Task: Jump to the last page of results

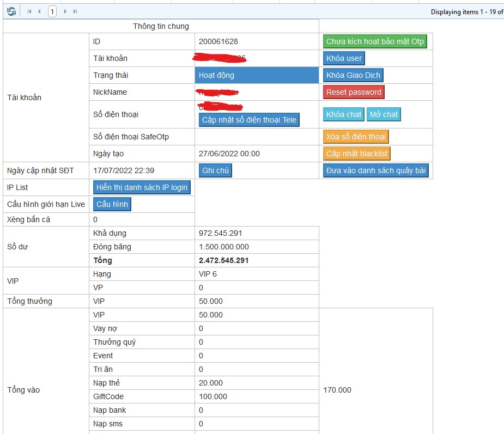Action: point(75,11)
